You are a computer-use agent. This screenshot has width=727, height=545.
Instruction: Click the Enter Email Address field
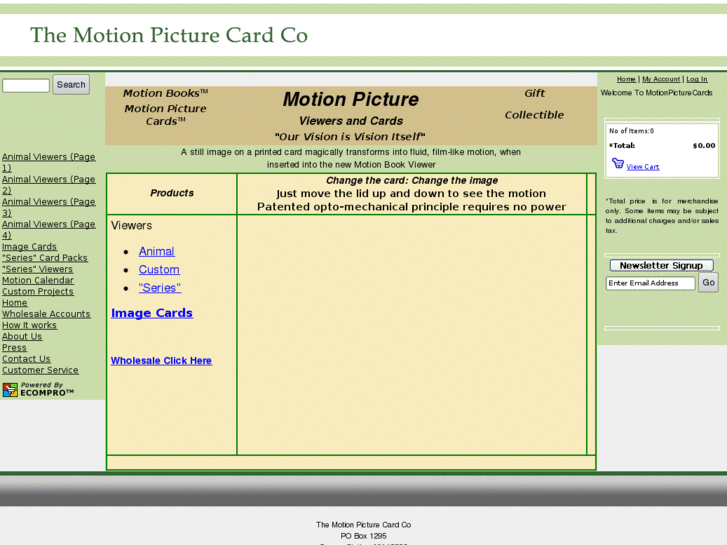(x=650, y=283)
